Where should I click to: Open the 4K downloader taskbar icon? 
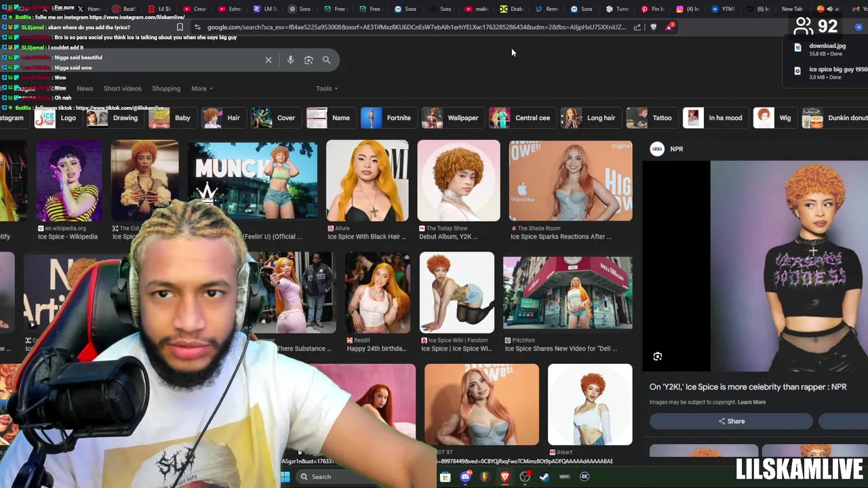[x=585, y=476]
